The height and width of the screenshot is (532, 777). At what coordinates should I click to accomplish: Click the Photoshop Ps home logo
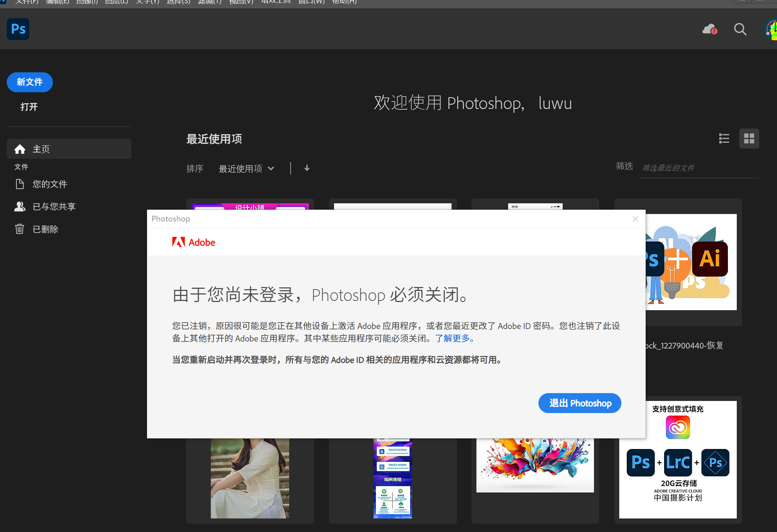tap(18, 29)
